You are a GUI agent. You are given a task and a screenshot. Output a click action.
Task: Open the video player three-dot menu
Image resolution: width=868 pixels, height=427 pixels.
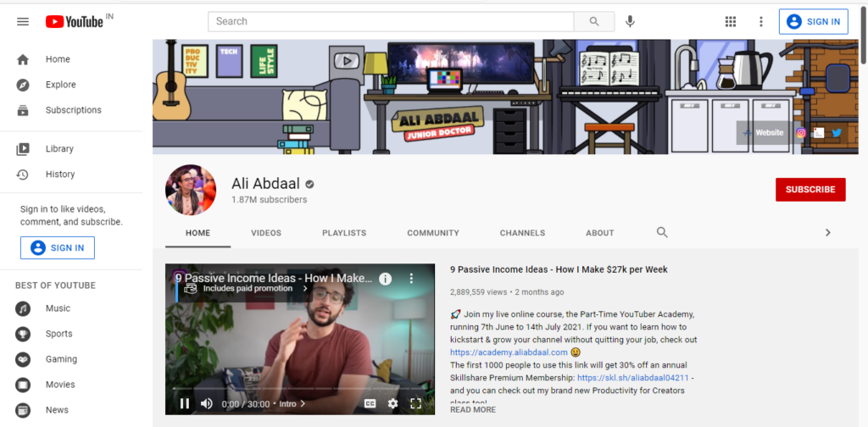click(x=411, y=278)
